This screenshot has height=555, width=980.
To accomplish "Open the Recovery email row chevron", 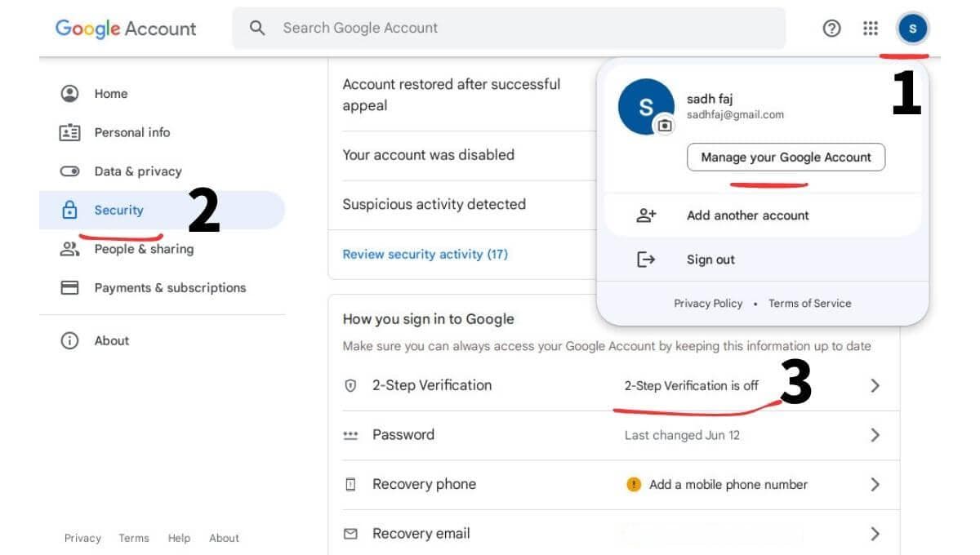I will (x=875, y=534).
